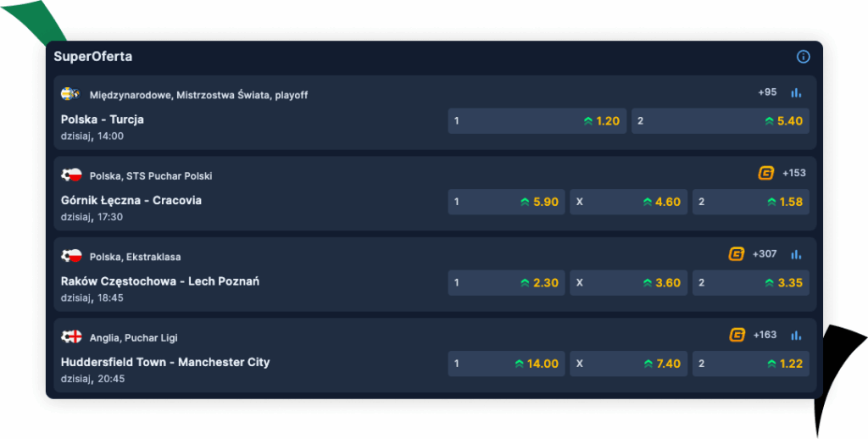Click orange G icon for Raków Częstochowa match
868x439 pixels.
[736, 253]
